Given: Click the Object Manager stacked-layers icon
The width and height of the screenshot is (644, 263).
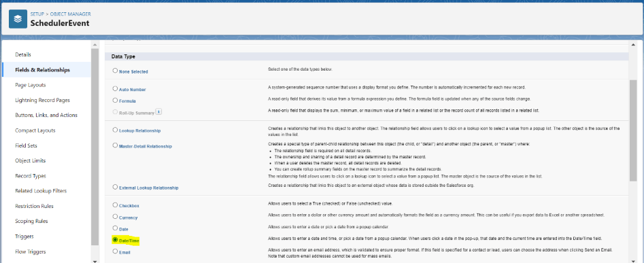Looking at the screenshot, I should (18, 19).
